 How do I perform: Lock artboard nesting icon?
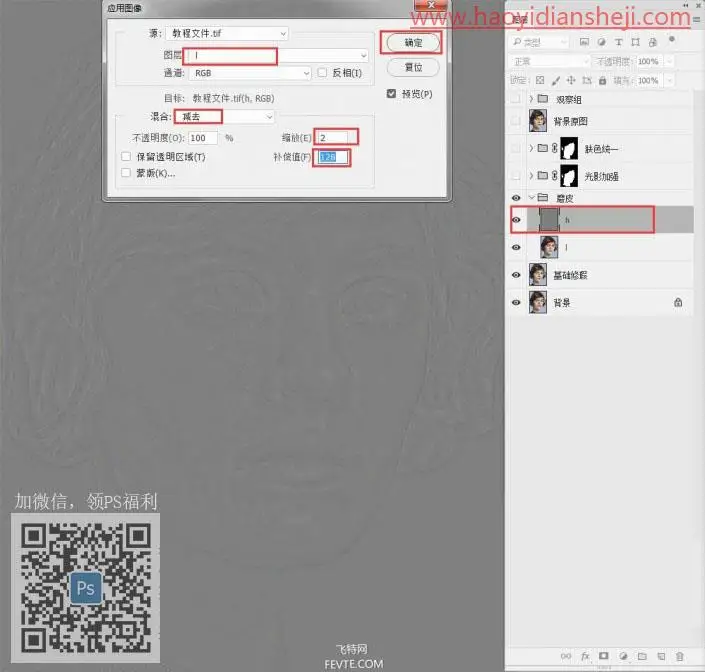click(x=587, y=80)
